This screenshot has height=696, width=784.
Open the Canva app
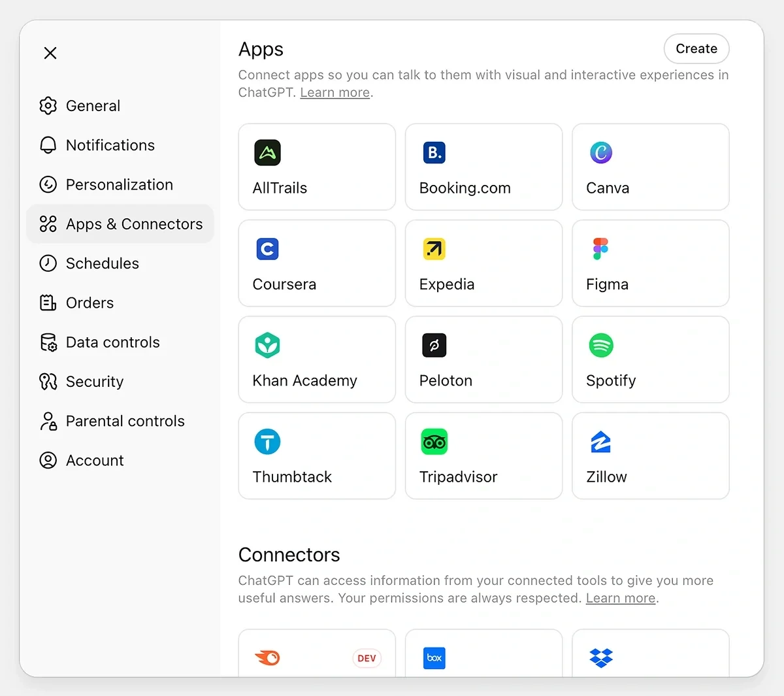[649, 167]
